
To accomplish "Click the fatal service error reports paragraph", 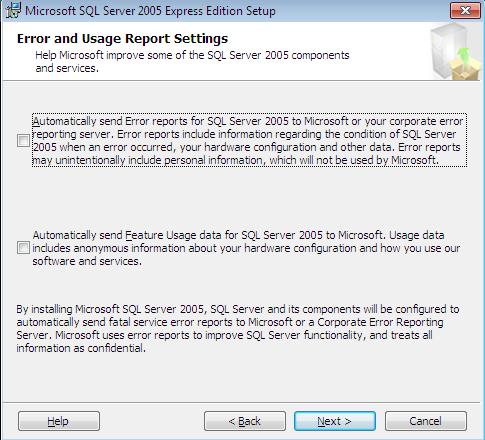I will pos(238,329).
